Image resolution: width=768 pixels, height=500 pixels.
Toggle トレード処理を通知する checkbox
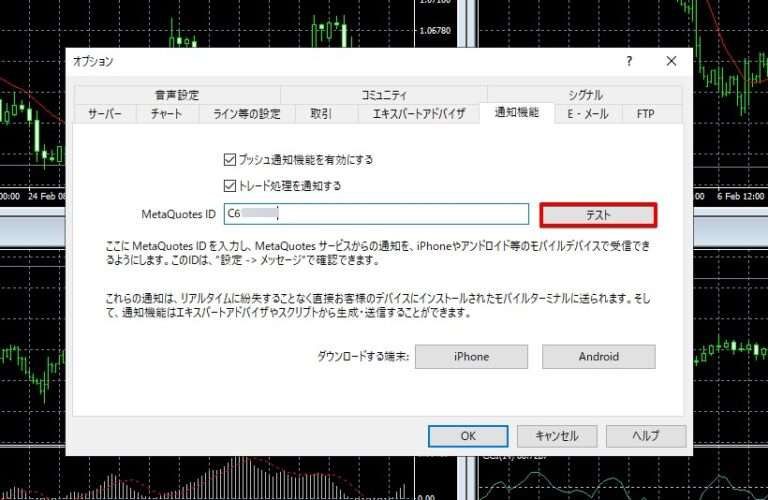click(x=230, y=186)
